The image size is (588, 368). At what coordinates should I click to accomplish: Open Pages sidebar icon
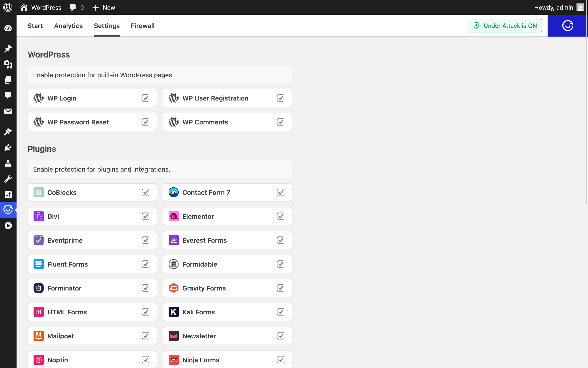click(8, 80)
